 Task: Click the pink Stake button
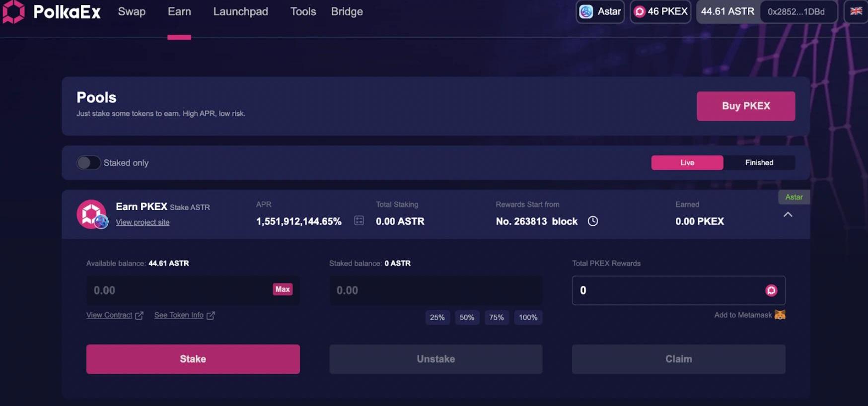point(193,359)
